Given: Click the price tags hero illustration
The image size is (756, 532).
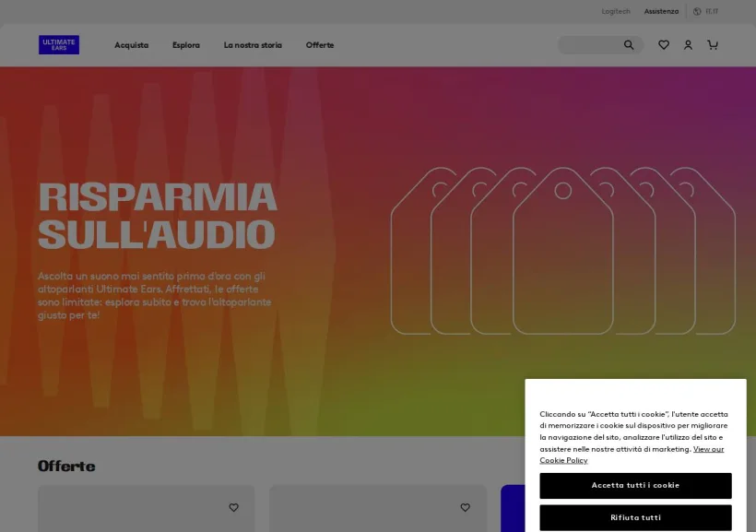Looking at the screenshot, I should click(x=563, y=251).
